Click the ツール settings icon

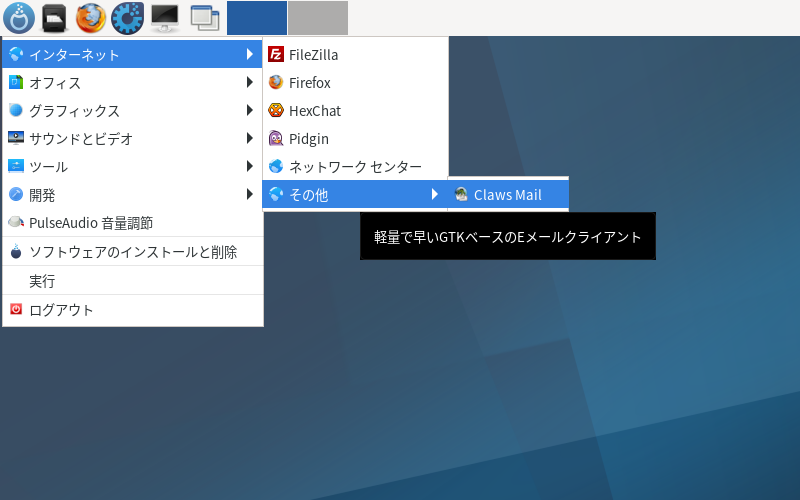click(16, 166)
